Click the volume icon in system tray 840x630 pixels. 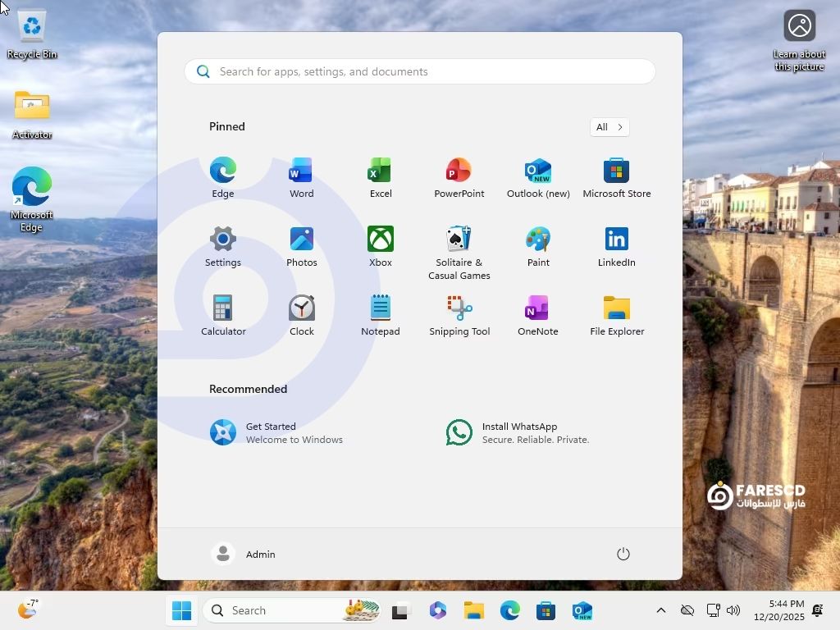(733, 610)
